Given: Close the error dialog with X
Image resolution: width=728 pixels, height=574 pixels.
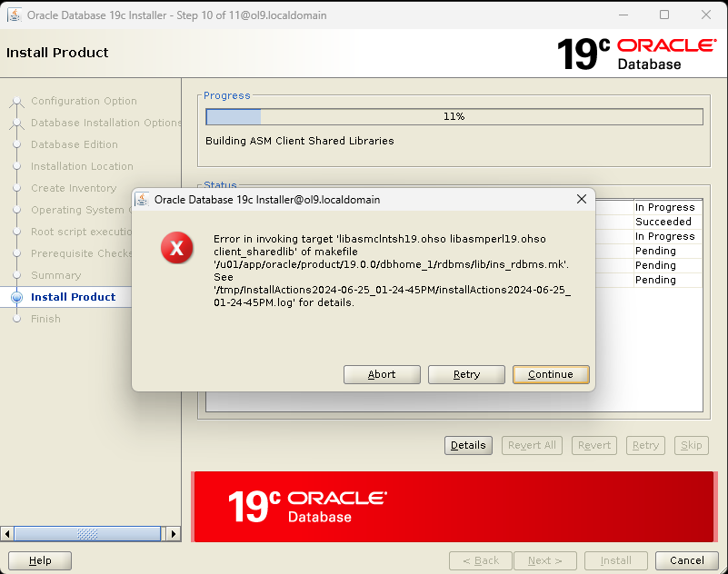Looking at the screenshot, I should [582, 199].
